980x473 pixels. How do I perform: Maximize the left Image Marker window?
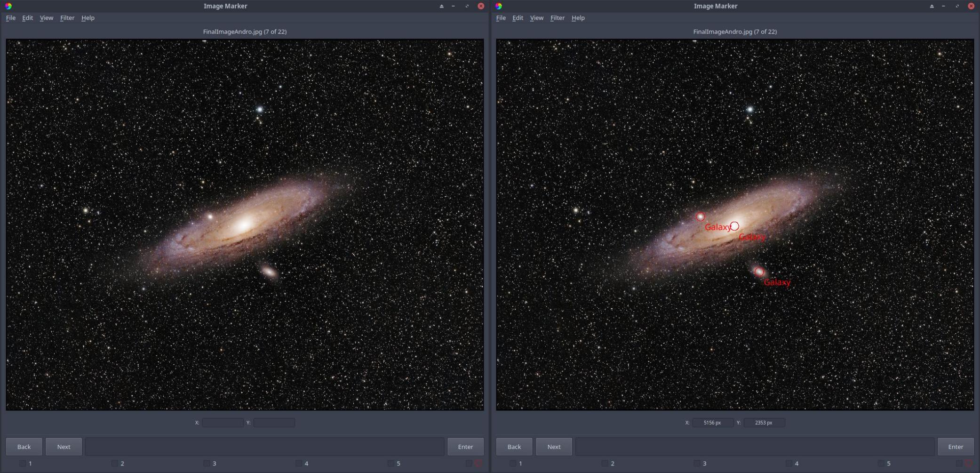tap(467, 6)
